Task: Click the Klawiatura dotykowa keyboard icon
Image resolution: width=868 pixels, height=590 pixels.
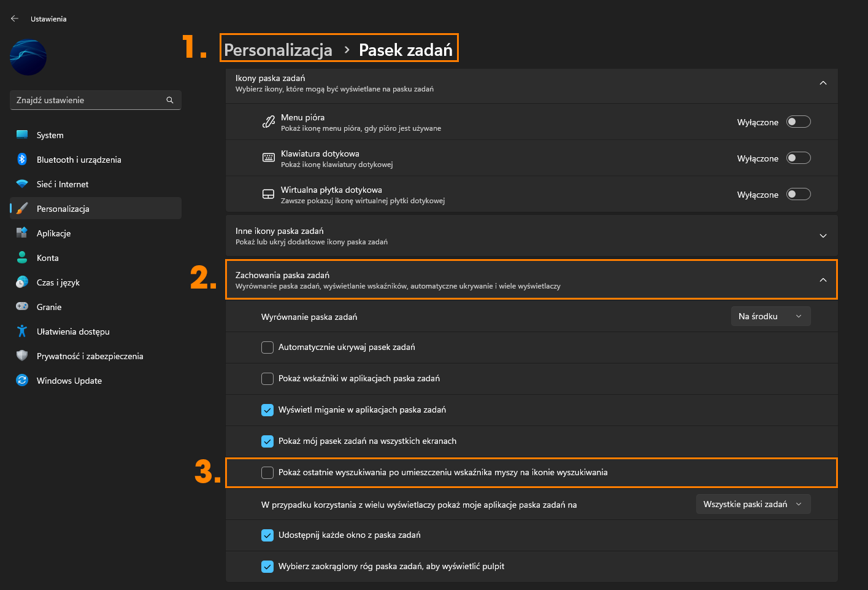Action: (x=269, y=158)
